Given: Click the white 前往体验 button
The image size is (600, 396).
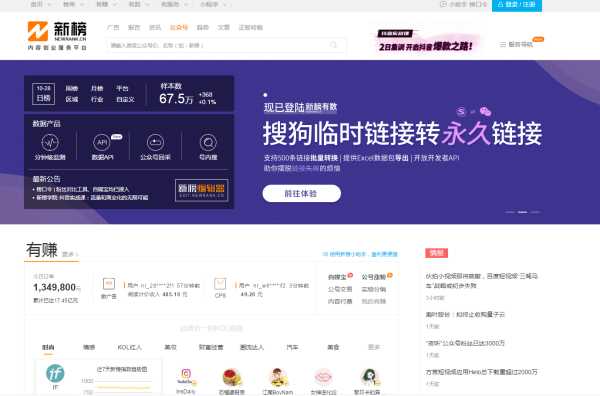Looking at the screenshot, I should point(302,194).
